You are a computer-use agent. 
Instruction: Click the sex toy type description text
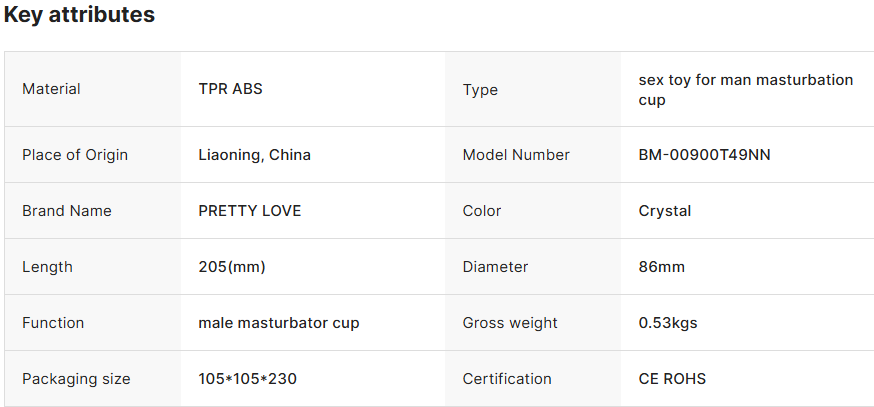click(x=745, y=89)
